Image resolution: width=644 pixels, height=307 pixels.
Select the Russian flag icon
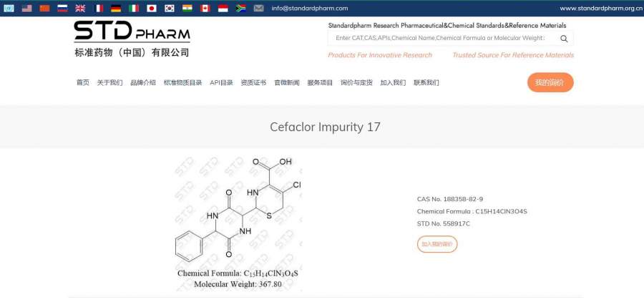point(62,9)
